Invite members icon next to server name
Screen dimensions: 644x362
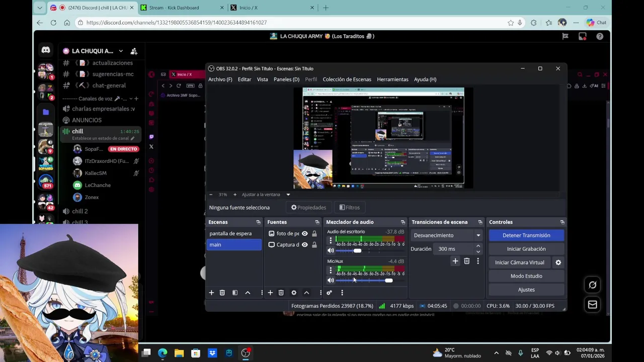(134, 51)
